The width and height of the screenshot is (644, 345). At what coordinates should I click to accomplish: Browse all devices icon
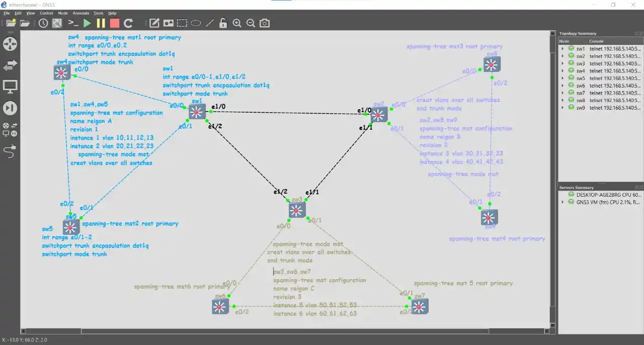[10, 130]
